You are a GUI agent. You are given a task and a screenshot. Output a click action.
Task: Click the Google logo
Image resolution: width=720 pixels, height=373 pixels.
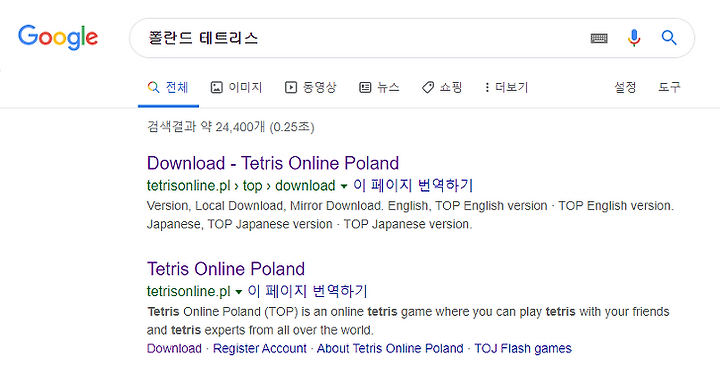coord(58,37)
